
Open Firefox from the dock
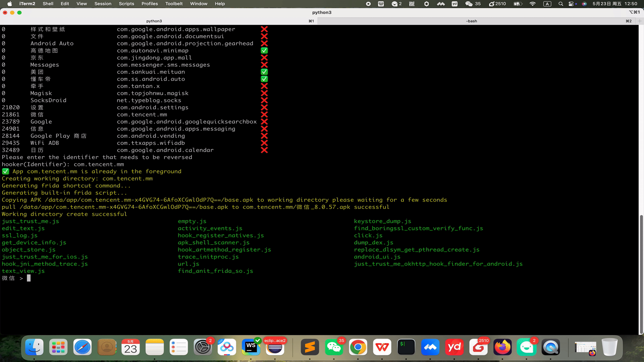[502, 347]
